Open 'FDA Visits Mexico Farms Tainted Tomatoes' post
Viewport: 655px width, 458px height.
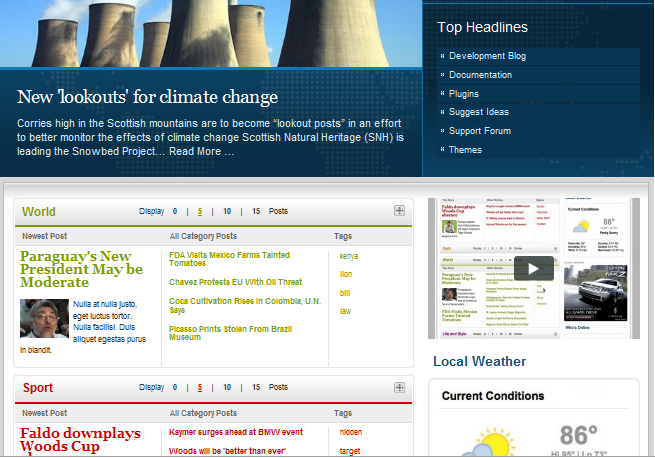[x=229, y=259]
